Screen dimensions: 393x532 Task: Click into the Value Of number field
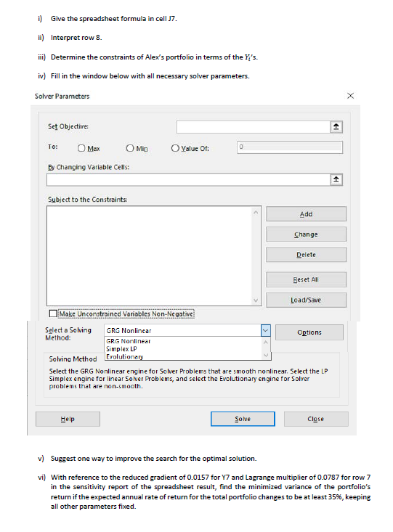[290, 147]
